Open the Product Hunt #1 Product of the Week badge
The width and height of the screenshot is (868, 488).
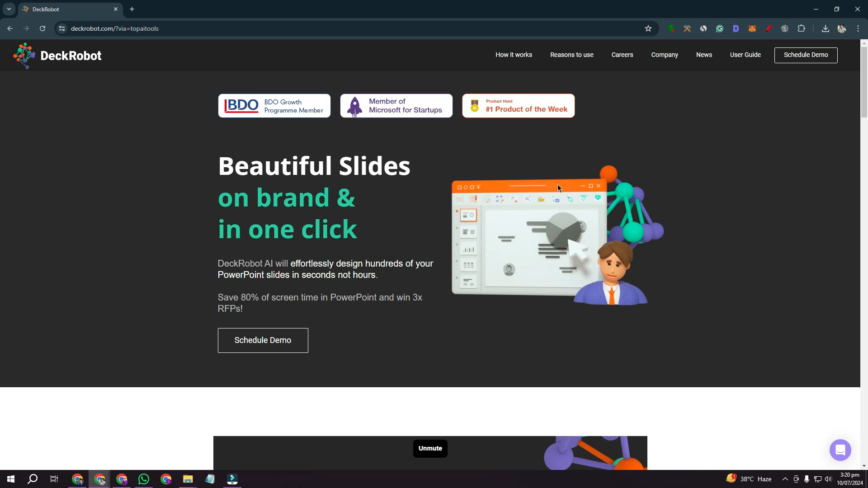click(x=518, y=106)
